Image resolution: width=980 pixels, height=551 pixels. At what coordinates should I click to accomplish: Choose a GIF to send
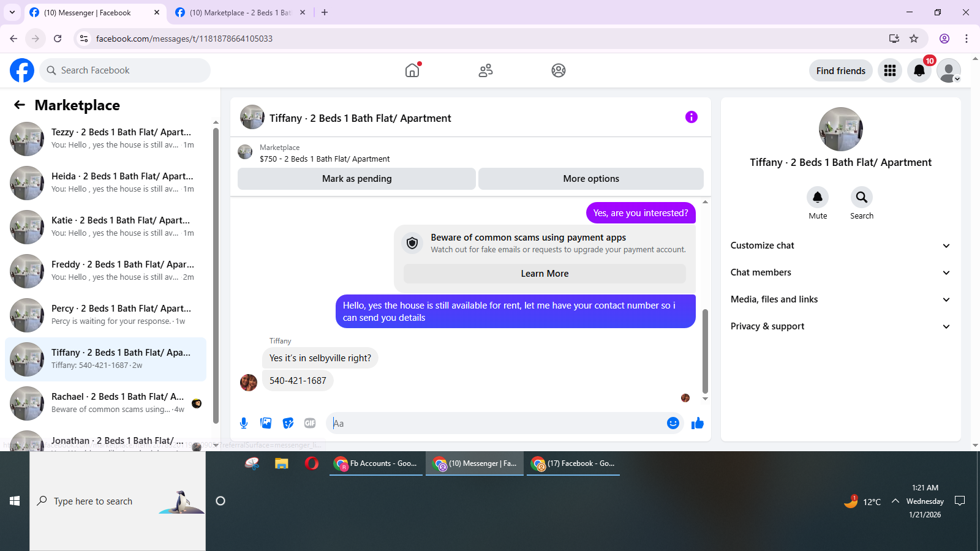tap(310, 423)
